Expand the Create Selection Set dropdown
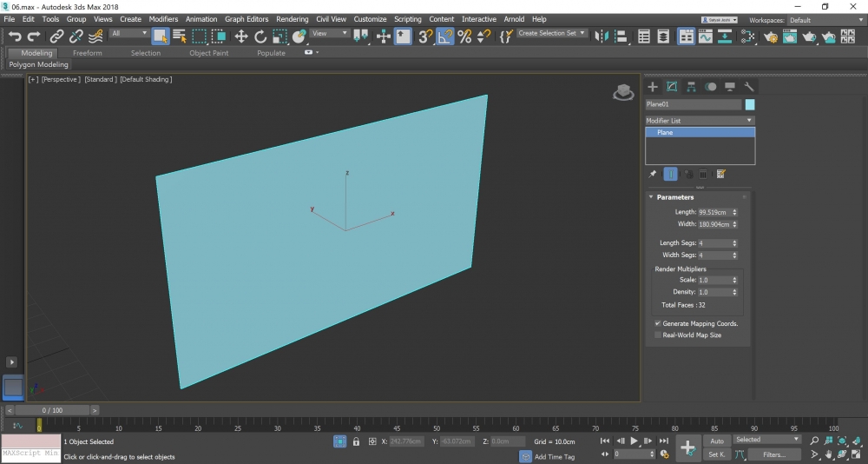 [583, 34]
